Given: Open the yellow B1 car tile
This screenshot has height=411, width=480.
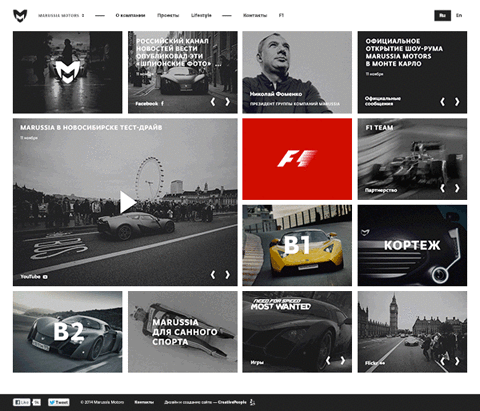Looking at the screenshot, I should coord(297,245).
